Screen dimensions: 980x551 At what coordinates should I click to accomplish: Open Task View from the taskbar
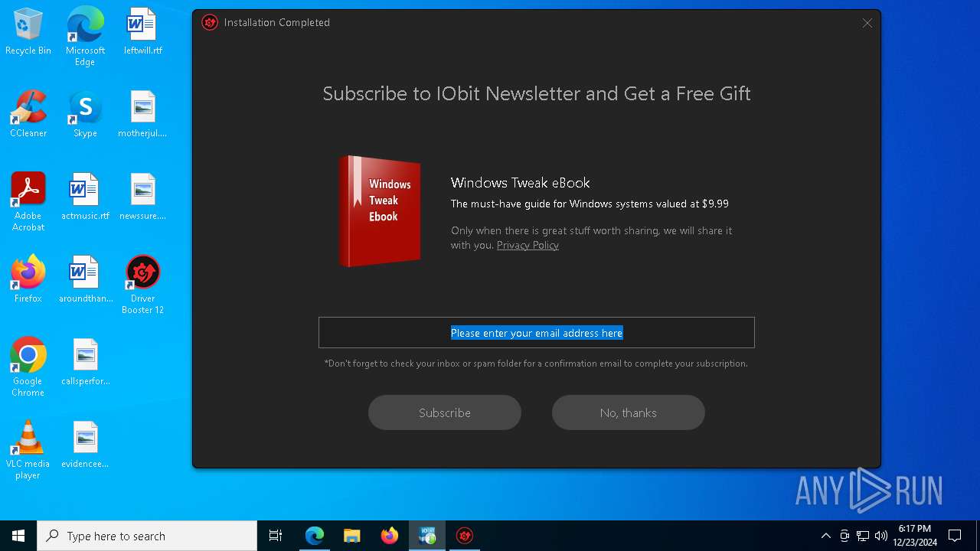276,536
